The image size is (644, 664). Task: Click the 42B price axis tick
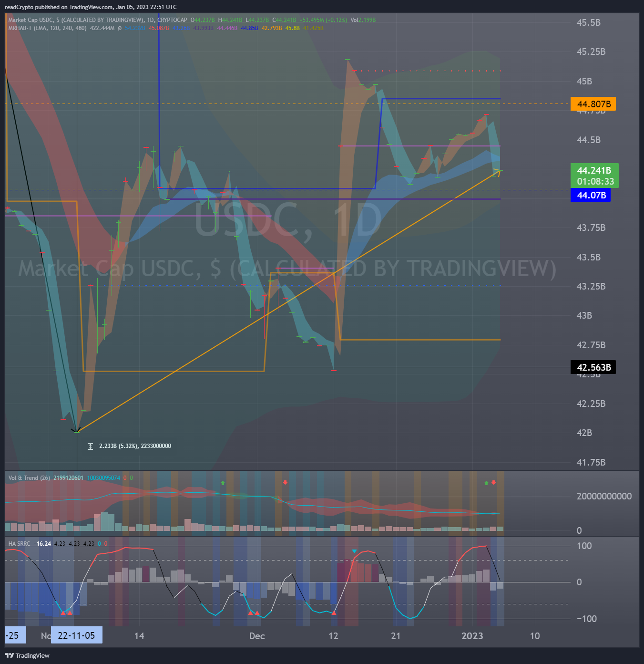(584, 433)
